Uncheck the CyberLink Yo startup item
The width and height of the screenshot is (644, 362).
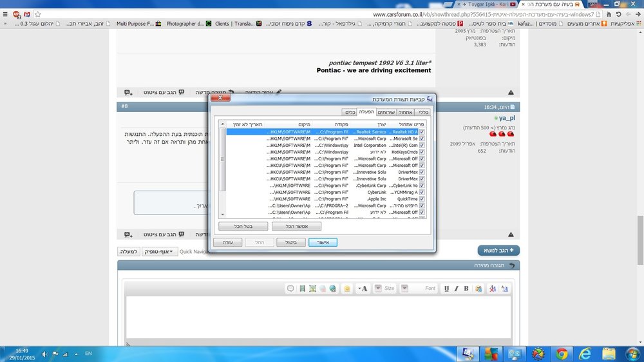tap(422, 186)
